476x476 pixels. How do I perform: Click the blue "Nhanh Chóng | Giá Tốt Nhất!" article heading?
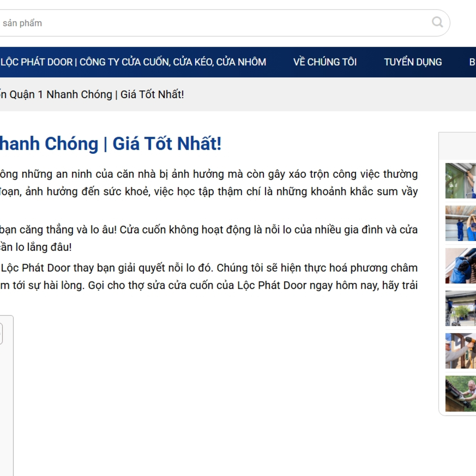(111, 144)
